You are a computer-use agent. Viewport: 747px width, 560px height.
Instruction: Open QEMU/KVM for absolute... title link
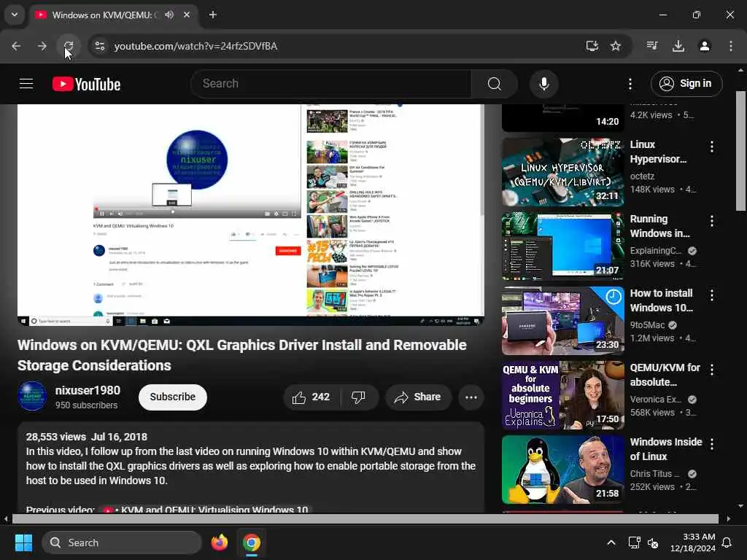coord(665,375)
